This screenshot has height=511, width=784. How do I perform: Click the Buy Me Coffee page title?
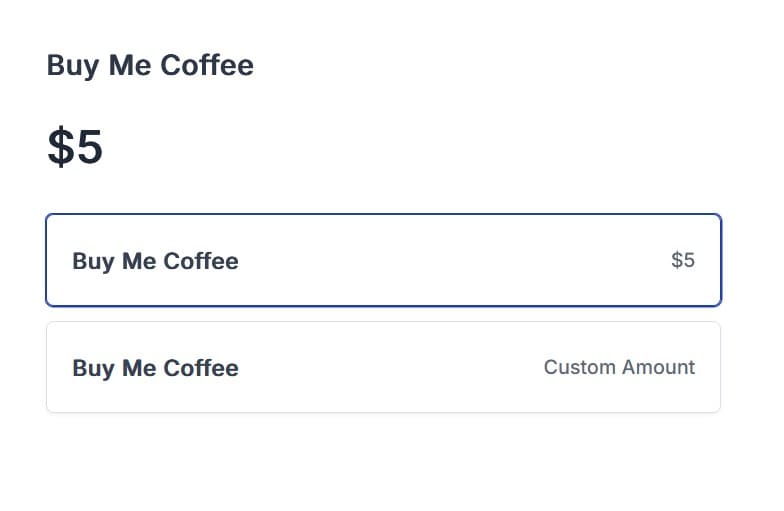click(150, 66)
